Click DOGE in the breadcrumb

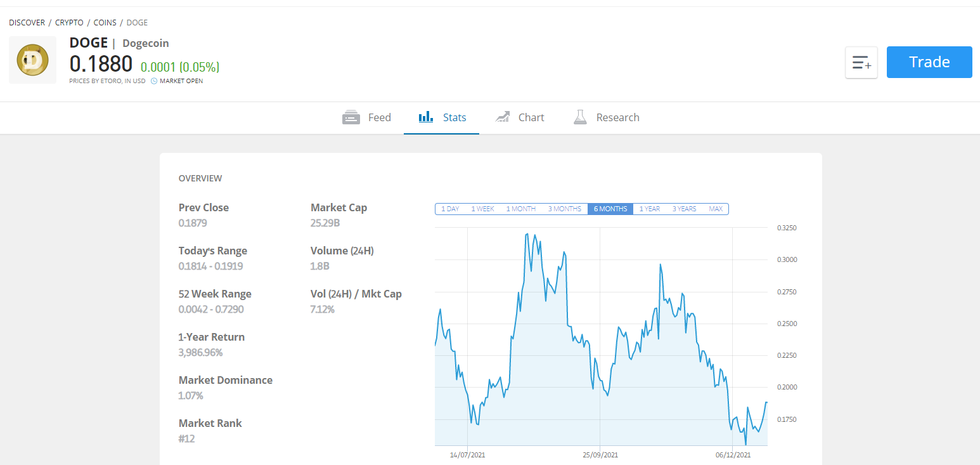click(x=137, y=22)
